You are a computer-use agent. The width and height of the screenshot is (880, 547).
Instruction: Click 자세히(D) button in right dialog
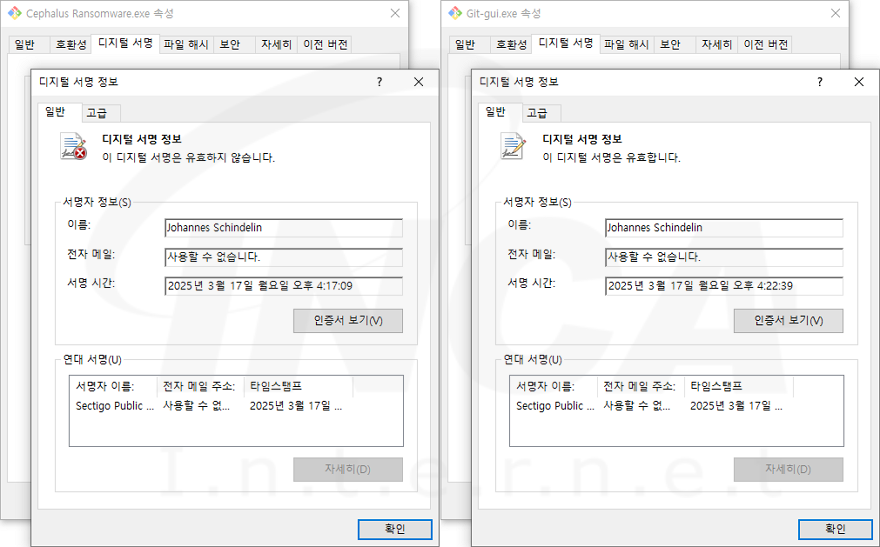coord(788,469)
